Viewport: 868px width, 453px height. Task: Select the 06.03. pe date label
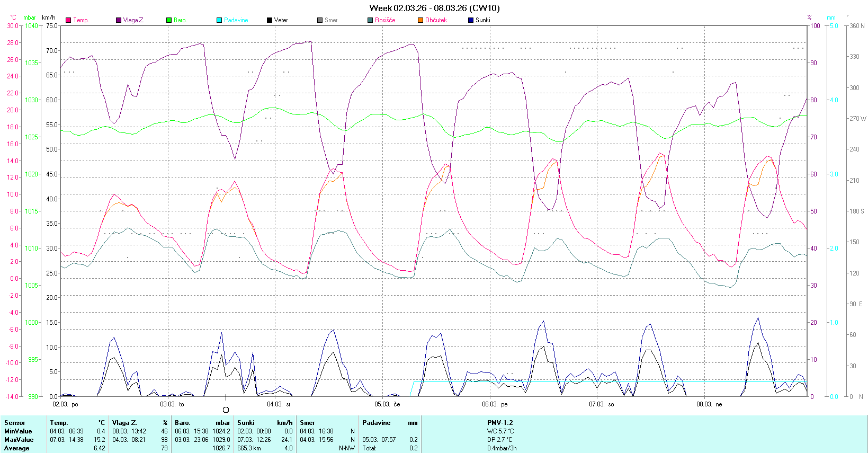[x=494, y=404]
